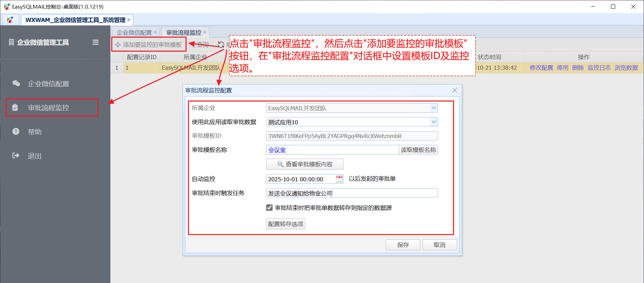Click the 查看审批模板内容 button
This screenshot has width=644, height=283.
coord(305,164)
